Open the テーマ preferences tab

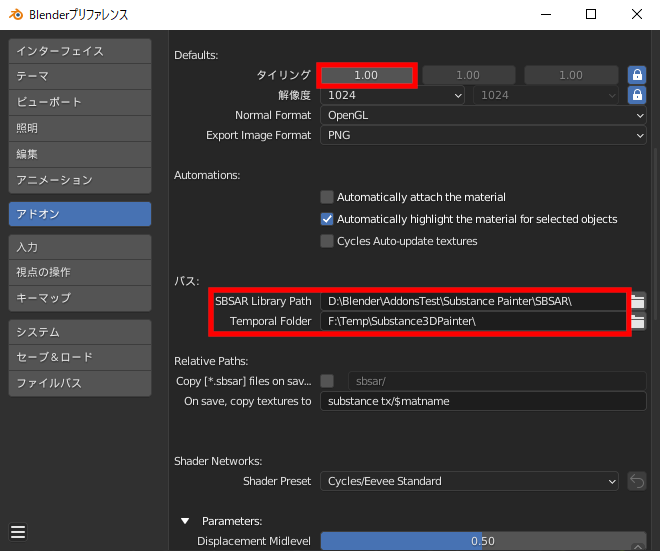coord(80,77)
